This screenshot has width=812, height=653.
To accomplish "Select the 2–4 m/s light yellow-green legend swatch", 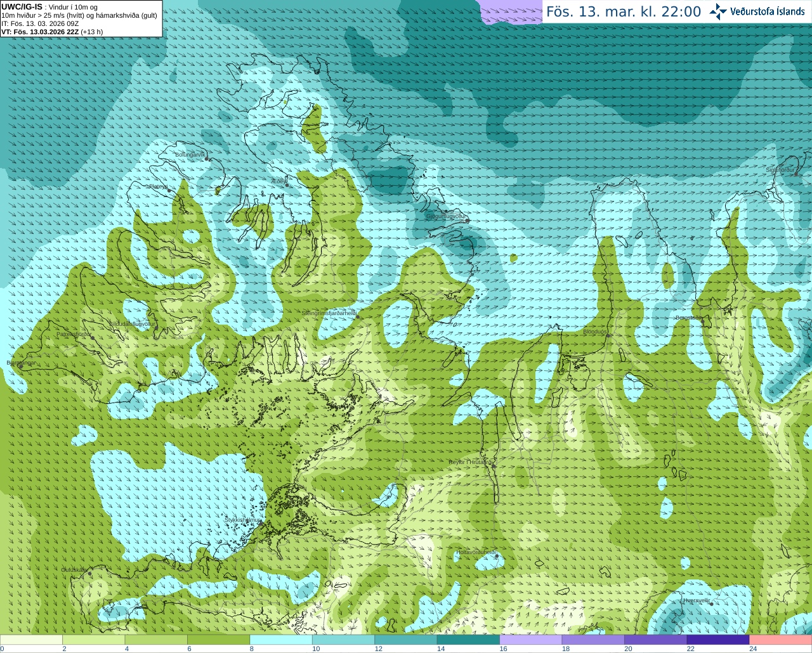I will click(x=93, y=640).
